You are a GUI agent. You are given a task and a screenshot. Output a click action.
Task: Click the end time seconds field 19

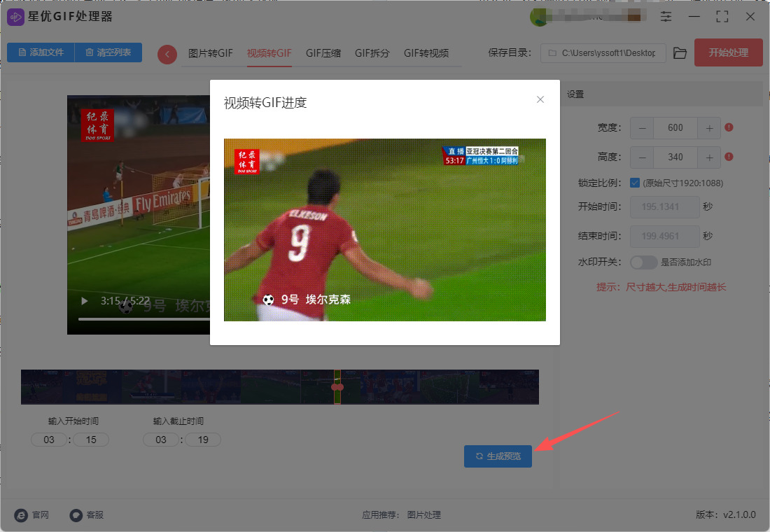pos(203,440)
